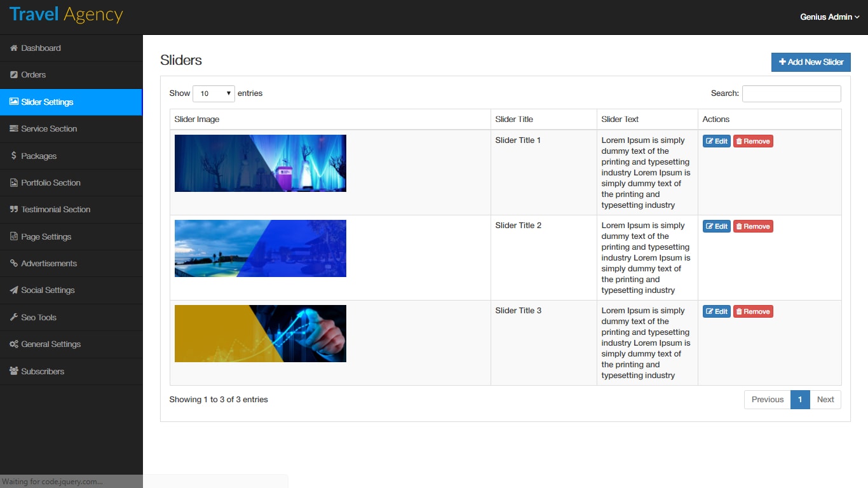Click the Add New Slider button

pyautogui.click(x=811, y=62)
